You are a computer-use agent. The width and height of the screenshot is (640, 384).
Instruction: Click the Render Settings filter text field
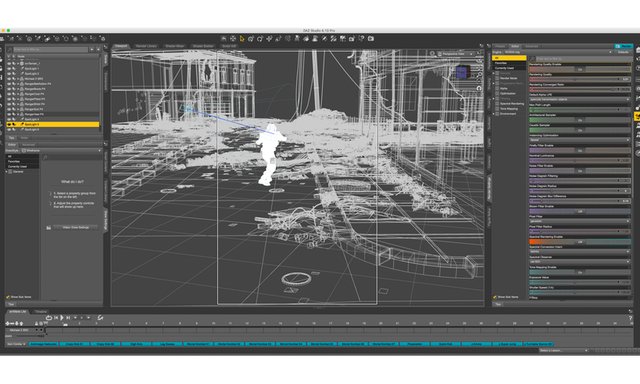(583, 59)
